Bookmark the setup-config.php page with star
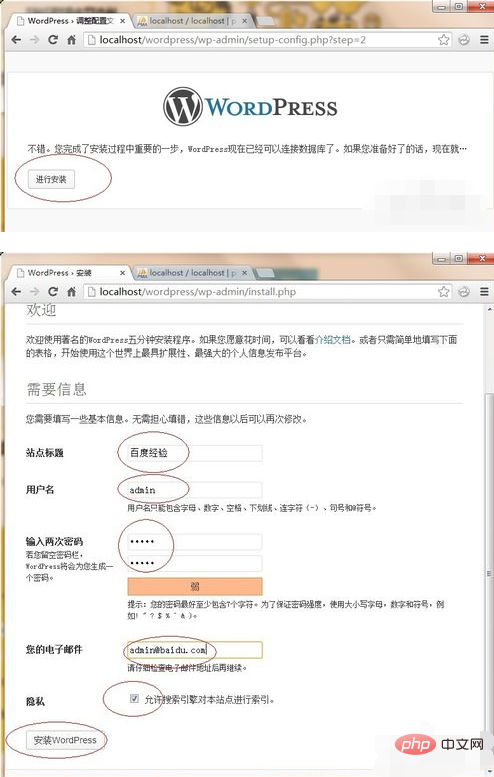Viewport: 494px width, 777px height. [x=444, y=40]
